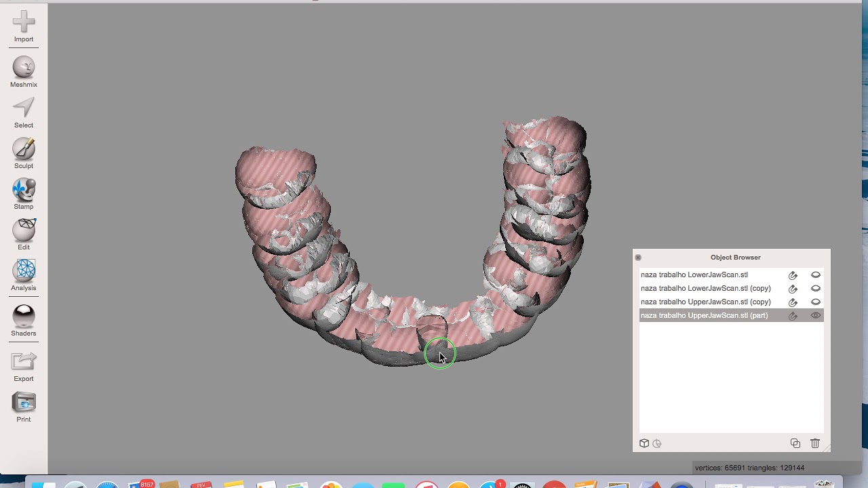Toggle magnet target for UpperJawScan.stl (copy)
Image resolution: width=868 pixels, height=488 pixels.
pos(793,302)
